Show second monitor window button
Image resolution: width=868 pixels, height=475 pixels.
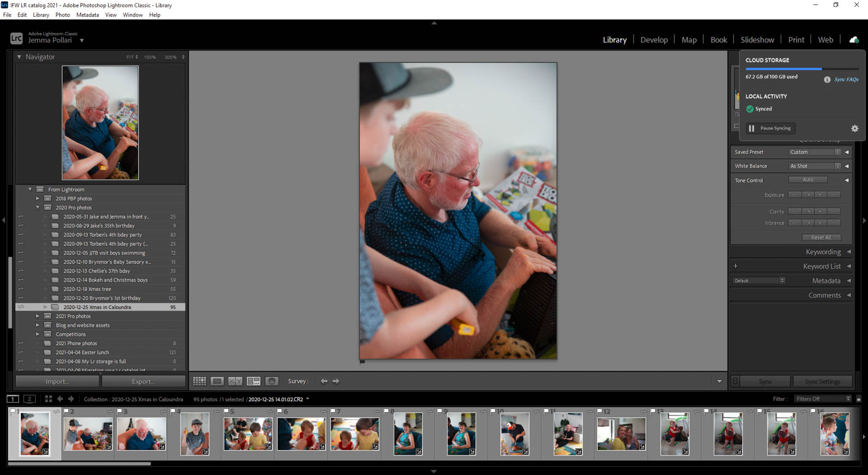(x=29, y=399)
